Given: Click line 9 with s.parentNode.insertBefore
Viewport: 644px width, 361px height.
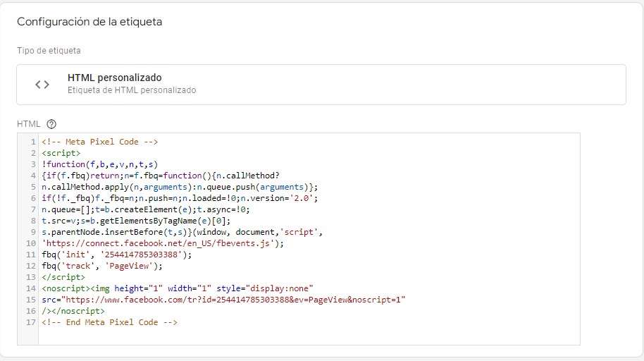Looking at the screenshot, I should click(182, 232).
